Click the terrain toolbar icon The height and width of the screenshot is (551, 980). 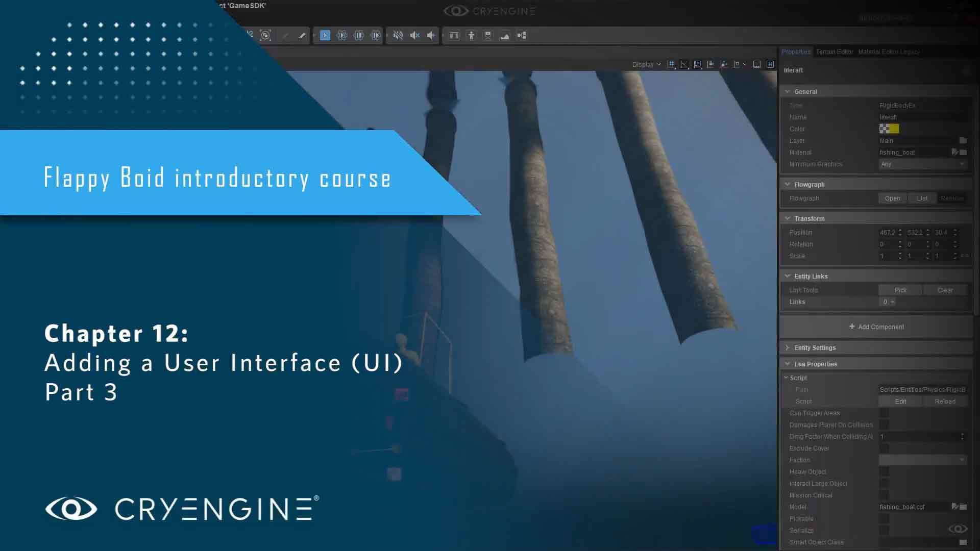(x=505, y=35)
